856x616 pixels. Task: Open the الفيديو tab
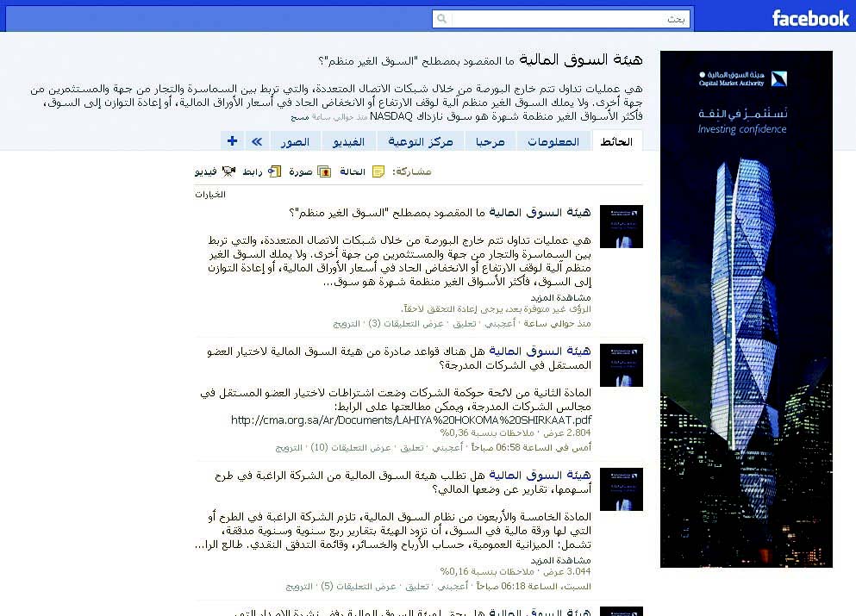pyautogui.click(x=348, y=140)
